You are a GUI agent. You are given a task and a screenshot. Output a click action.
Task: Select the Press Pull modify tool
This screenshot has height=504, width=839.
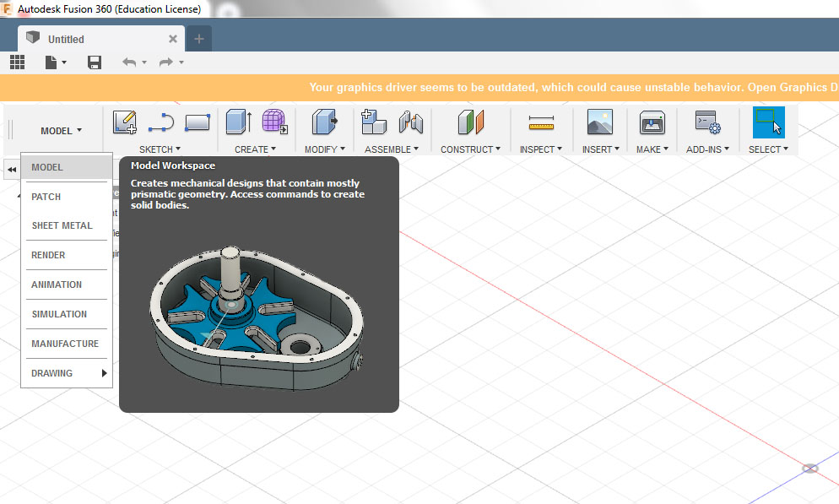coord(325,122)
